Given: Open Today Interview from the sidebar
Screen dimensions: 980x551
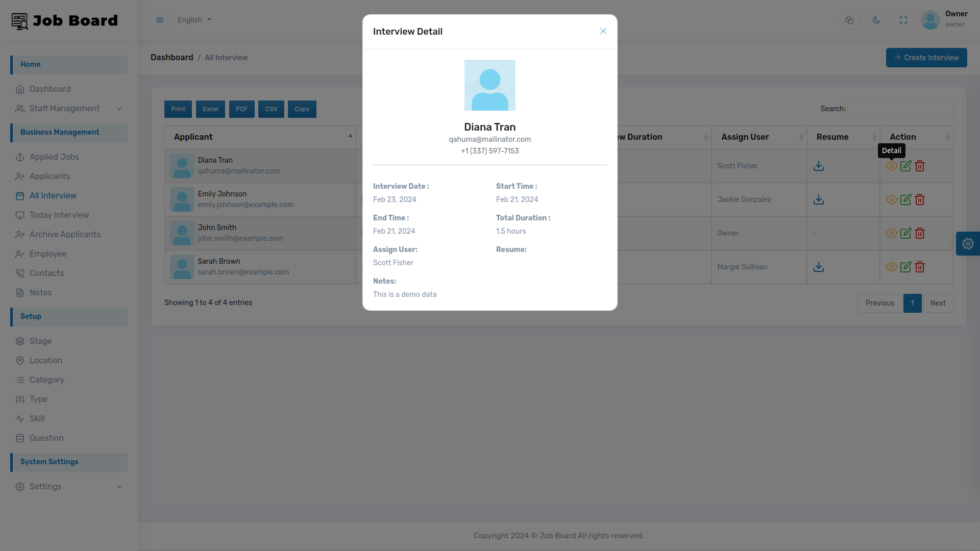Looking at the screenshot, I should click(59, 215).
